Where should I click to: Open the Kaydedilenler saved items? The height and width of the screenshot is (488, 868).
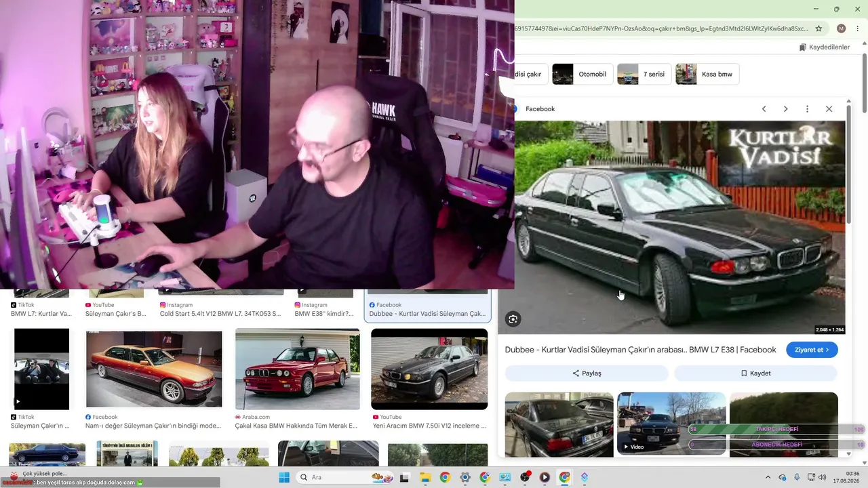[x=825, y=47]
